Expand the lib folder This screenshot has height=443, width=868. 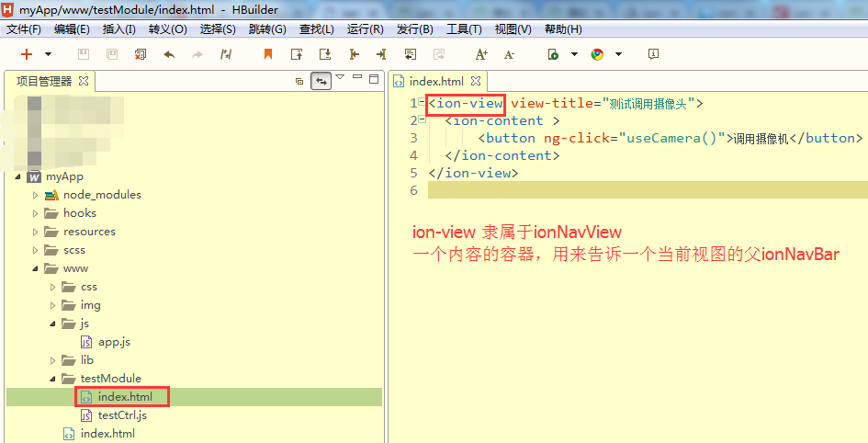[x=52, y=360]
